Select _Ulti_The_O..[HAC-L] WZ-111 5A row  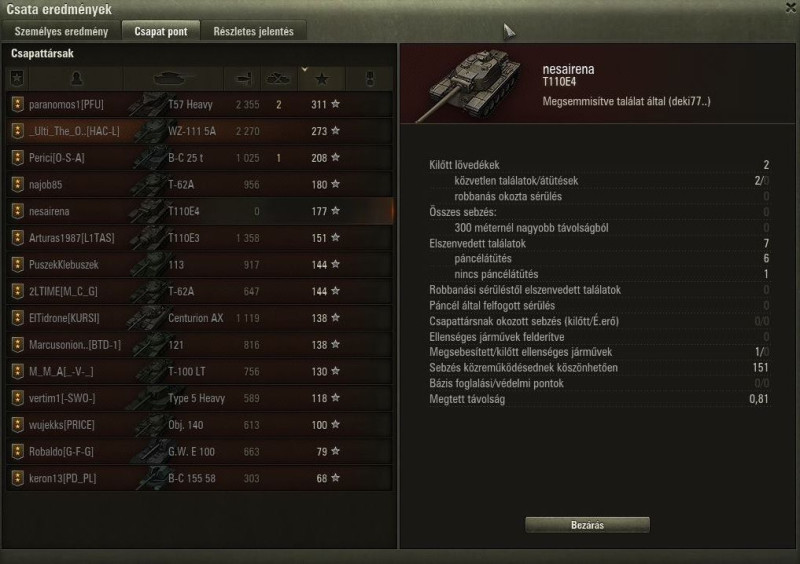[x=200, y=131]
